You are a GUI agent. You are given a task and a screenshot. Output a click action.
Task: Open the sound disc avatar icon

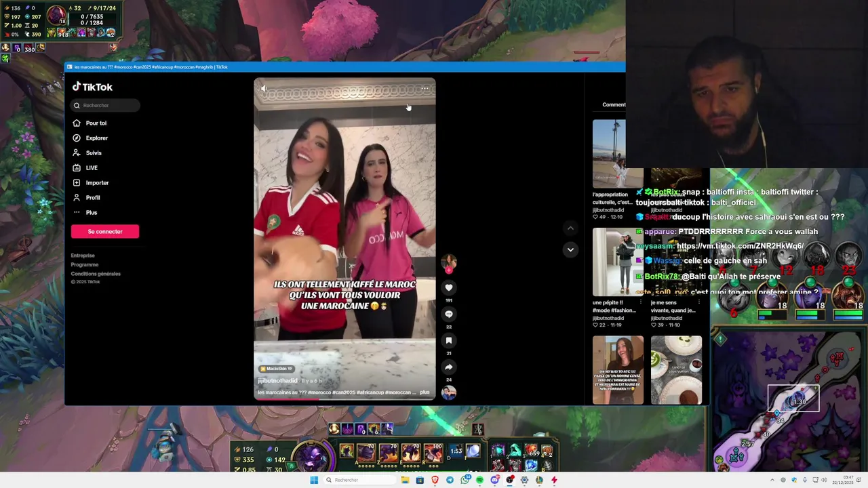pos(449,392)
